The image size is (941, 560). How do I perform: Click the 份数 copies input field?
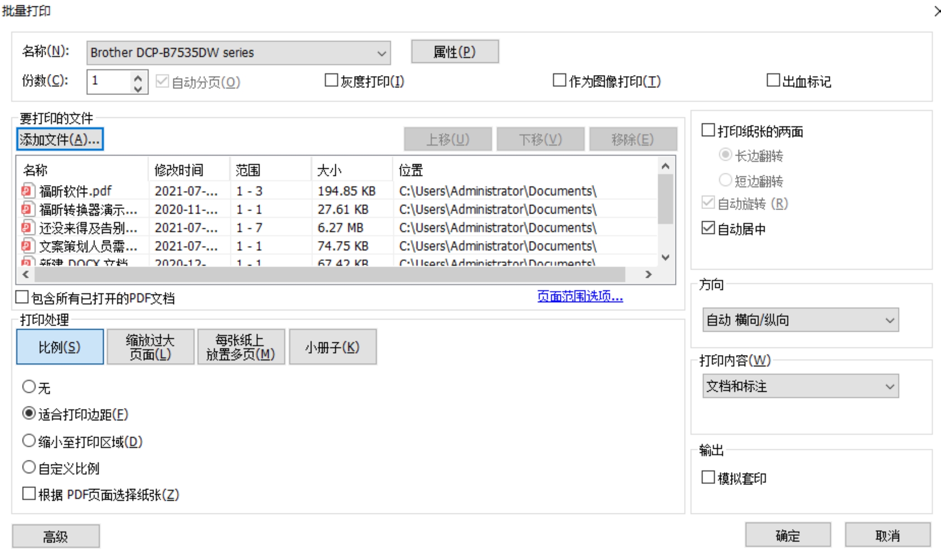110,82
